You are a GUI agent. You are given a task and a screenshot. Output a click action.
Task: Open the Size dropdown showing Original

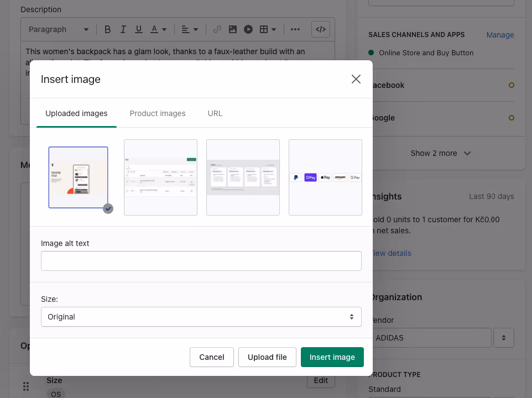tap(201, 317)
